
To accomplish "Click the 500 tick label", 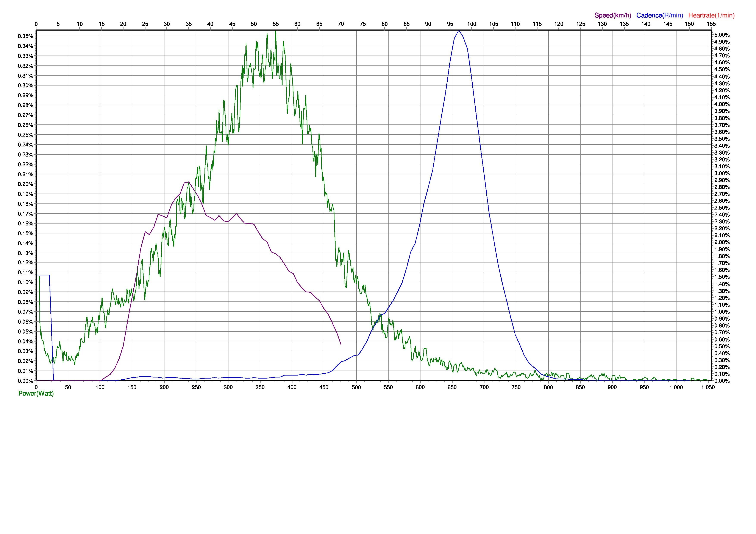I will pyautogui.click(x=356, y=388).
